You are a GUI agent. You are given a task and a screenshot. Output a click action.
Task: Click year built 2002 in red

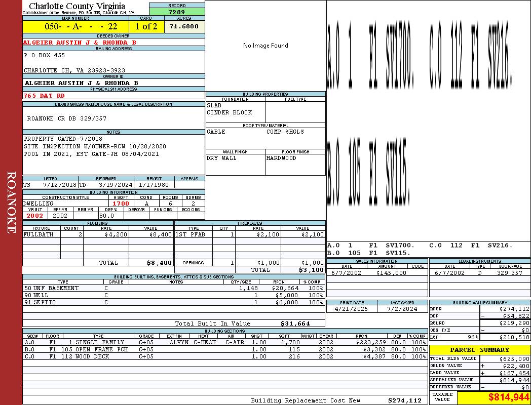(x=35, y=216)
